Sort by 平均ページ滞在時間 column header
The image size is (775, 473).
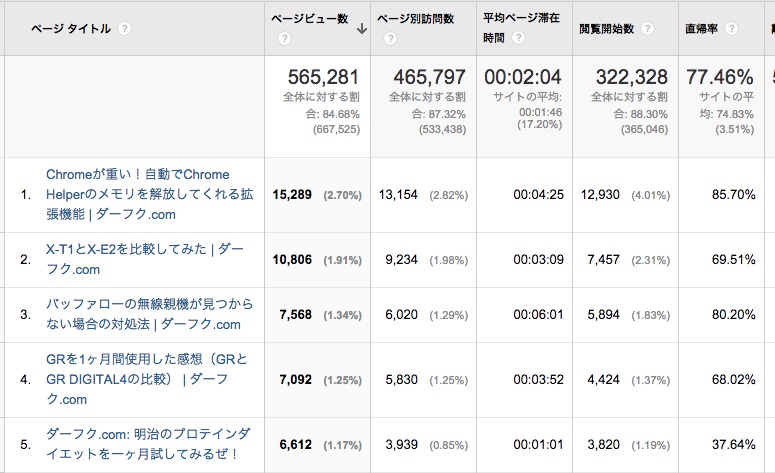[521, 28]
